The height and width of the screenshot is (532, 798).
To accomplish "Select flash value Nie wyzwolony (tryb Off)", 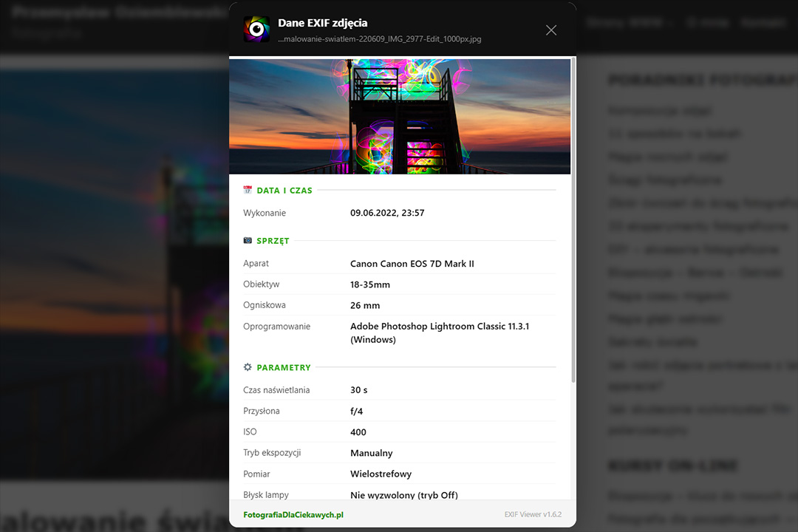I will click(404, 495).
